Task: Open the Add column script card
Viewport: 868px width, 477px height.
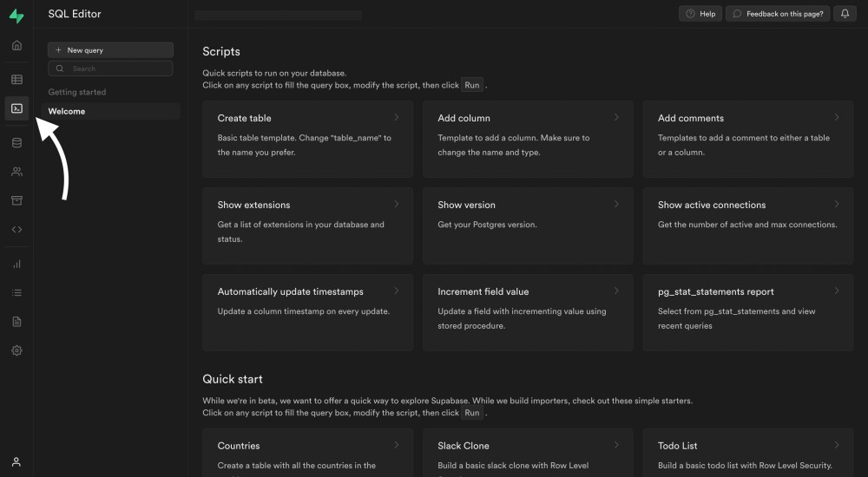Action: pyautogui.click(x=528, y=139)
